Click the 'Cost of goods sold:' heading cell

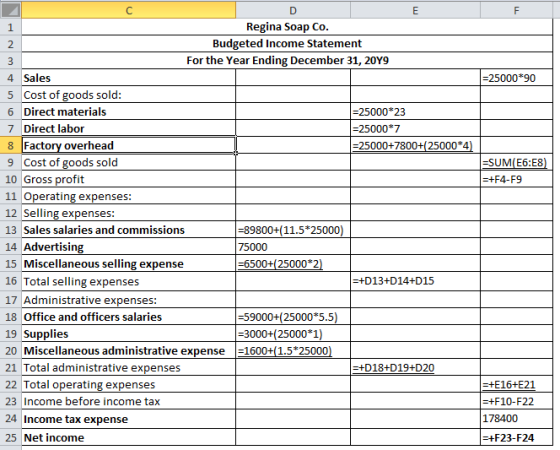pos(129,95)
